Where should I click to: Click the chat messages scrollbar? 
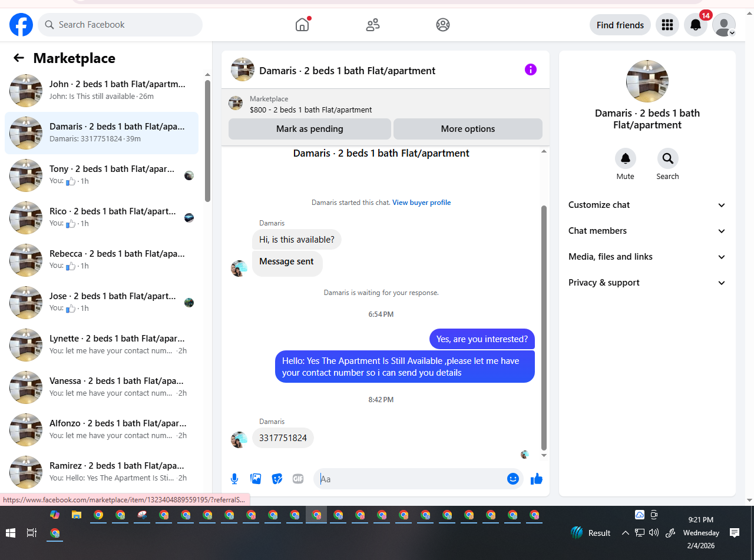[x=544, y=327]
